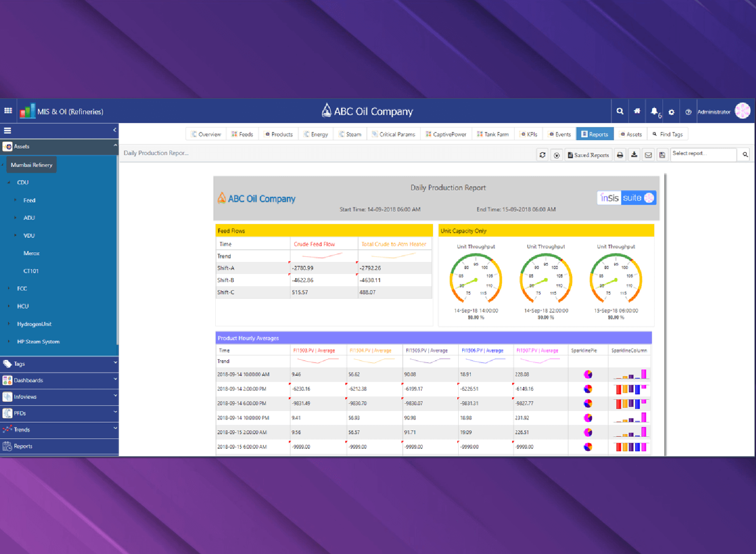Open settings gear in top bar

point(671,112)
